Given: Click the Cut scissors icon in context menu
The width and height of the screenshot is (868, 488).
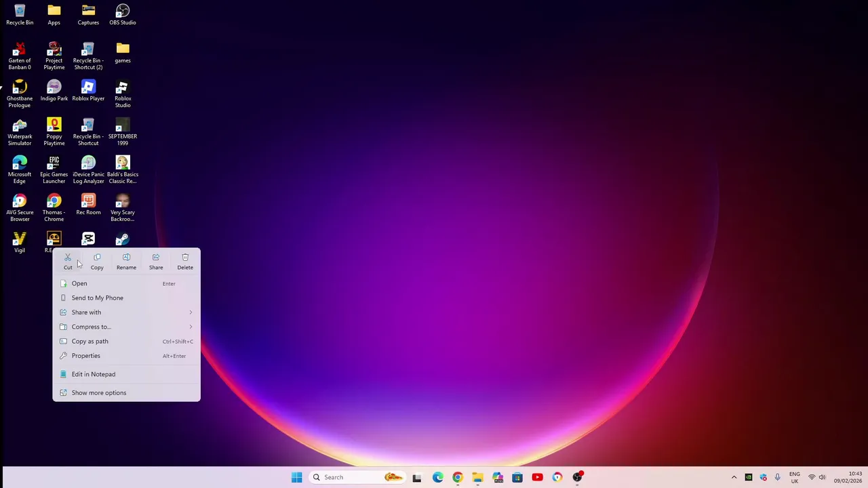Looking at the screenshot, I should point(68,258).
